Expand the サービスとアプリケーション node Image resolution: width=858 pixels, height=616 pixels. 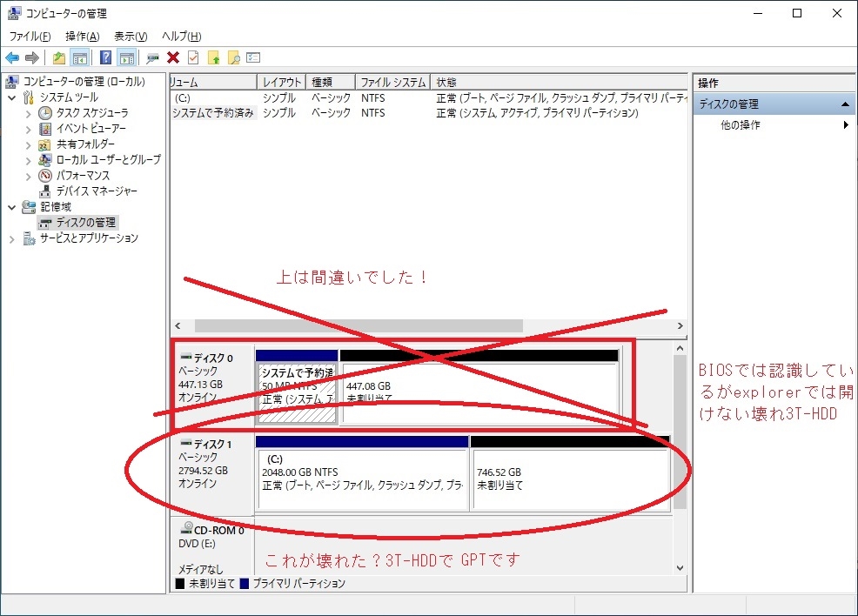11,239
